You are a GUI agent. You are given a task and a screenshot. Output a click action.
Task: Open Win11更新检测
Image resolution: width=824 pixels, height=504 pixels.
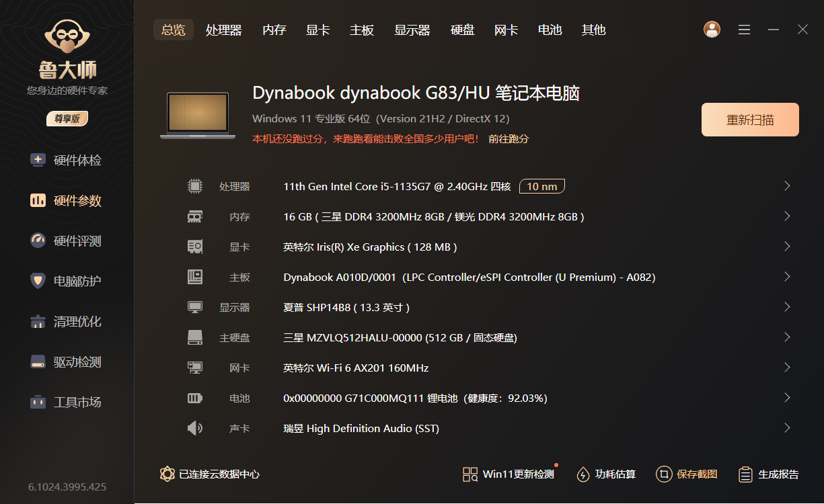tap(509, 474)
